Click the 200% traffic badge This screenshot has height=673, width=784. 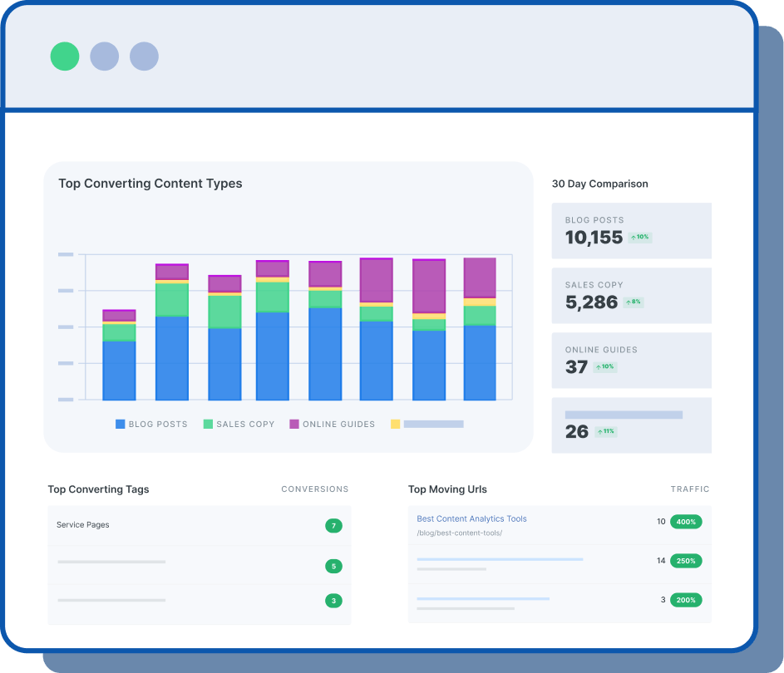tap(686, 600)
